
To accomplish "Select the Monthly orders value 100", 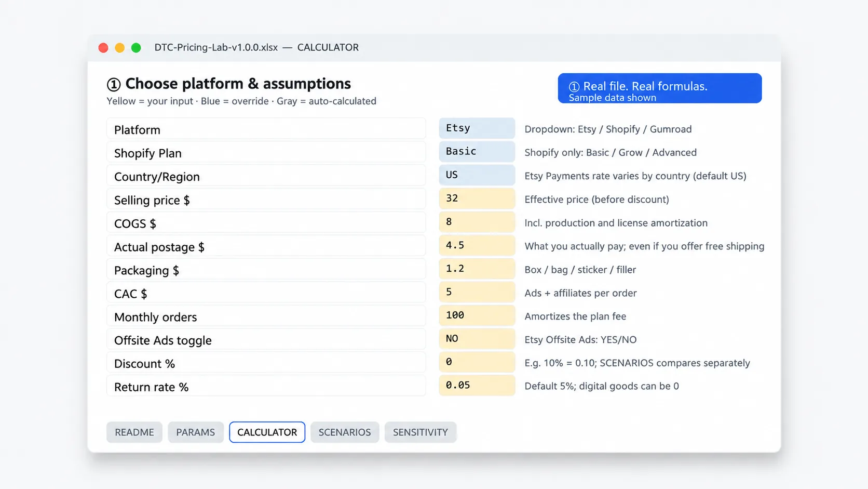I will (x=477, y=315).
